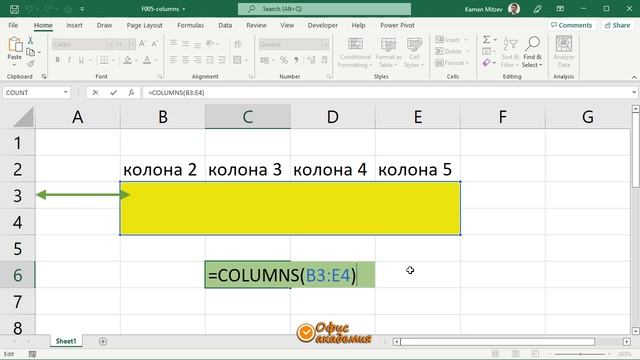
Task: Click the Increase Font Size icon
Action: 142,44
